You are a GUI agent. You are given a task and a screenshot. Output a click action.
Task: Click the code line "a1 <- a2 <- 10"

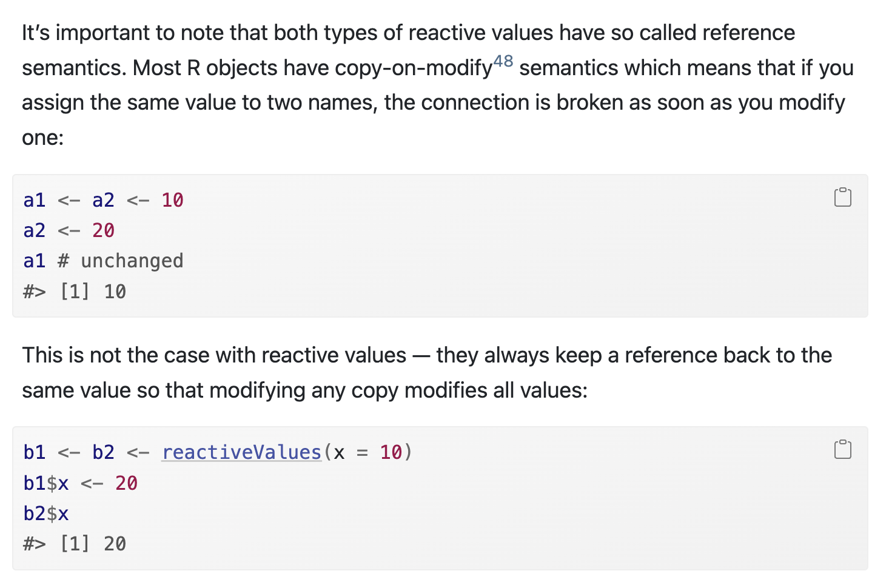tap(103, 200)
